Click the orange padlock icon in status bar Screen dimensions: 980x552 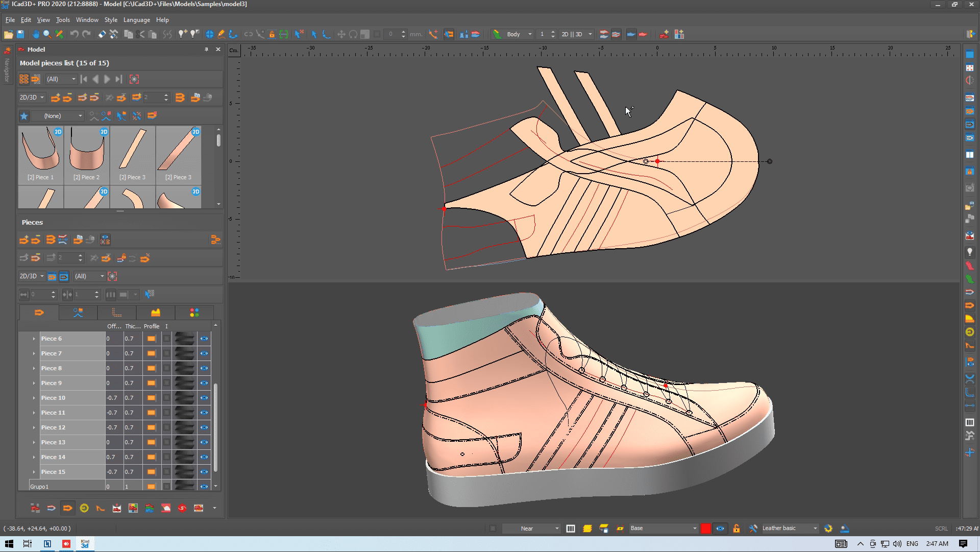coord(737,529)
